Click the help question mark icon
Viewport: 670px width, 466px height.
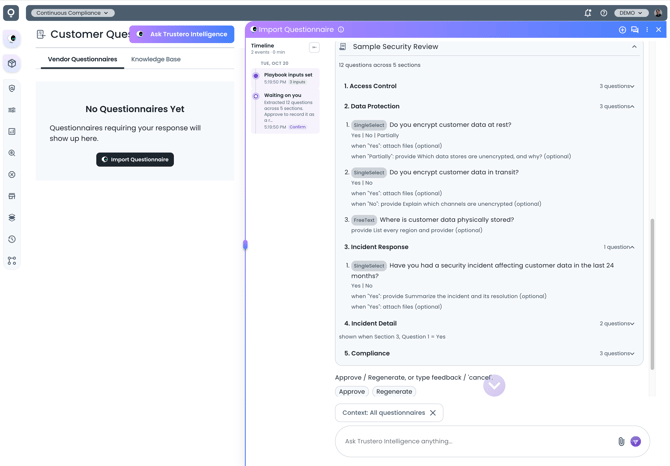click(603, 13)
